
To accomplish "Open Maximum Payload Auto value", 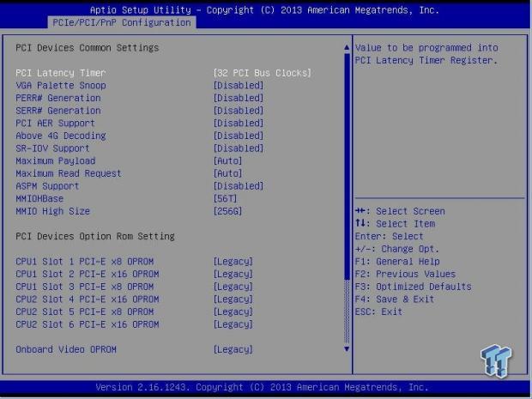I will click(x=227, y=160).
